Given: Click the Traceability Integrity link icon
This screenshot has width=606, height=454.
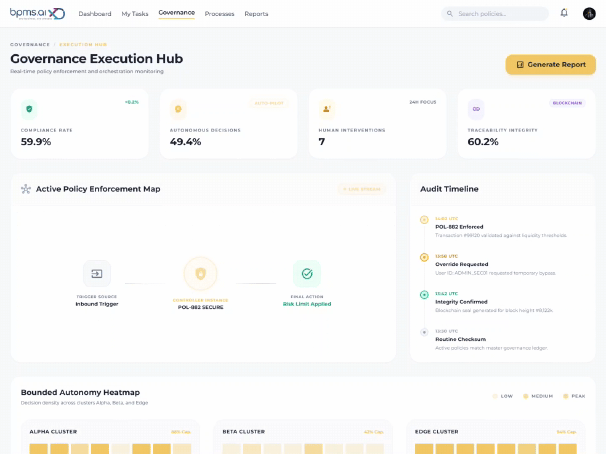Looking at the screenshot, I should click(476, 109).
